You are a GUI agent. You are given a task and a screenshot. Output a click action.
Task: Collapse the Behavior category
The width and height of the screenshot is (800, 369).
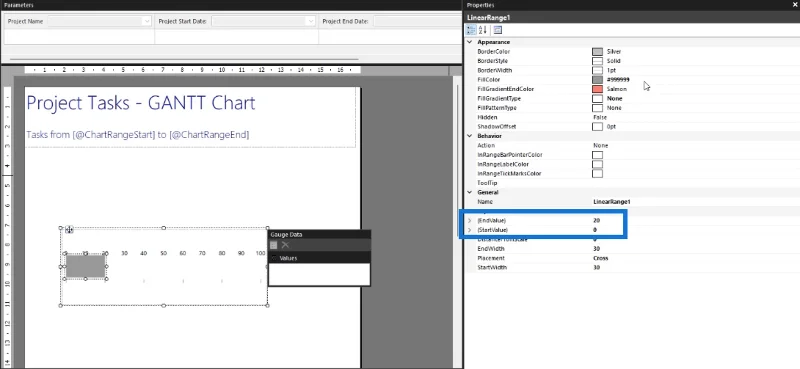click(x=470, y=136)
